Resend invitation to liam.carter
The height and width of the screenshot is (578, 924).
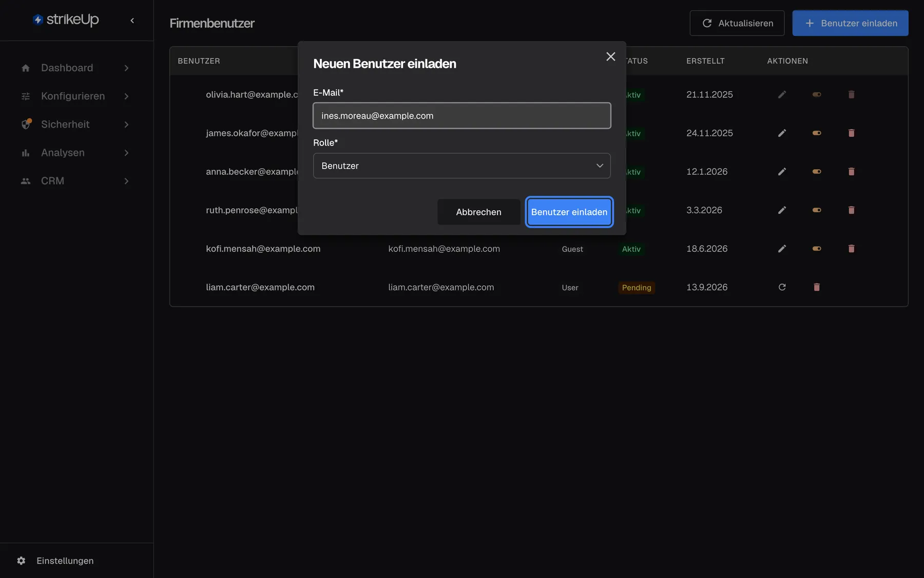[782, 287]
